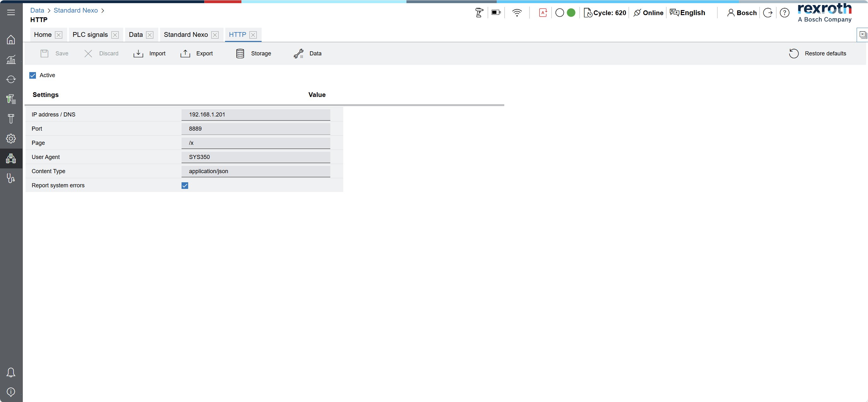The image size is (868, 402).
Task: Click the Page input field
Action: (x=256, y=143)
